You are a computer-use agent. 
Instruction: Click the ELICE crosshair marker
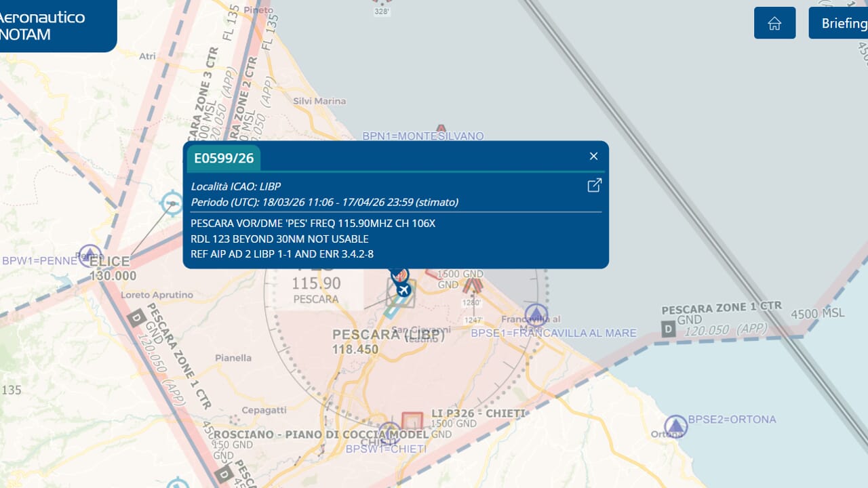172,203
